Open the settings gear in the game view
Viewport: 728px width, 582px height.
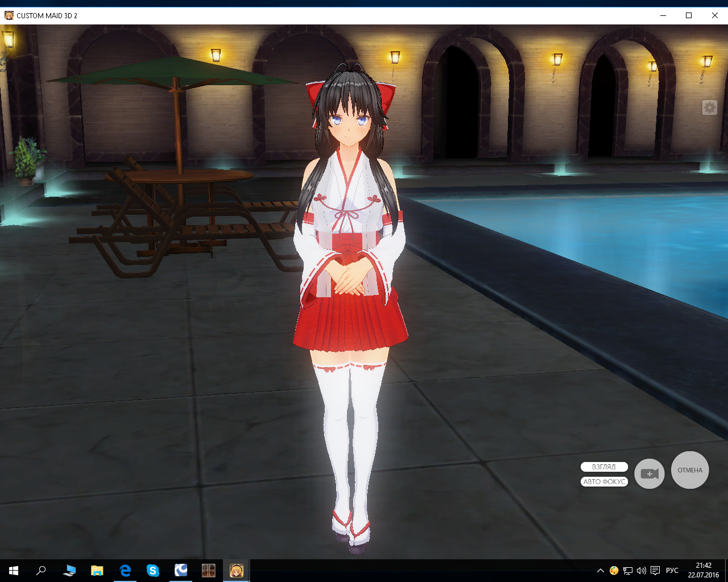pos(709,107)
